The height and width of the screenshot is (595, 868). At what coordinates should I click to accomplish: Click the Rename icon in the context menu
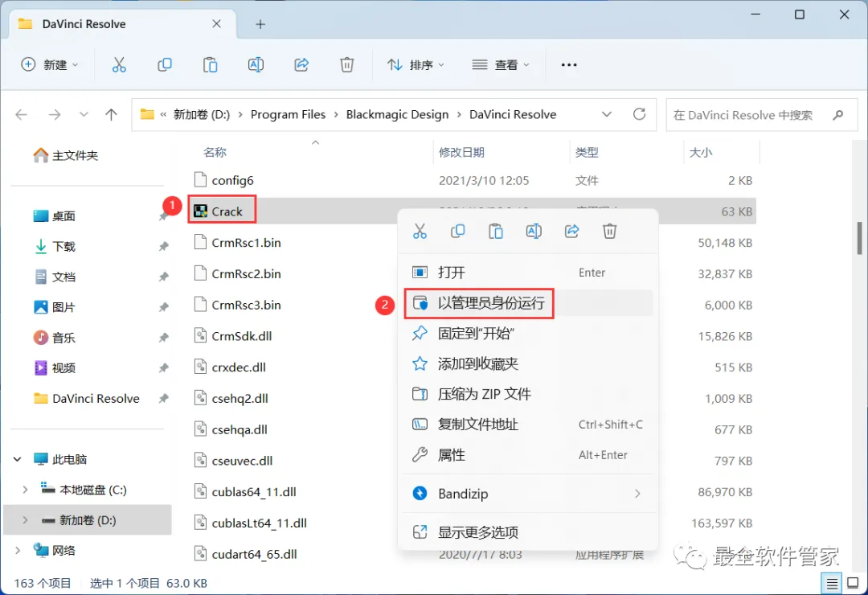(534, 231)
